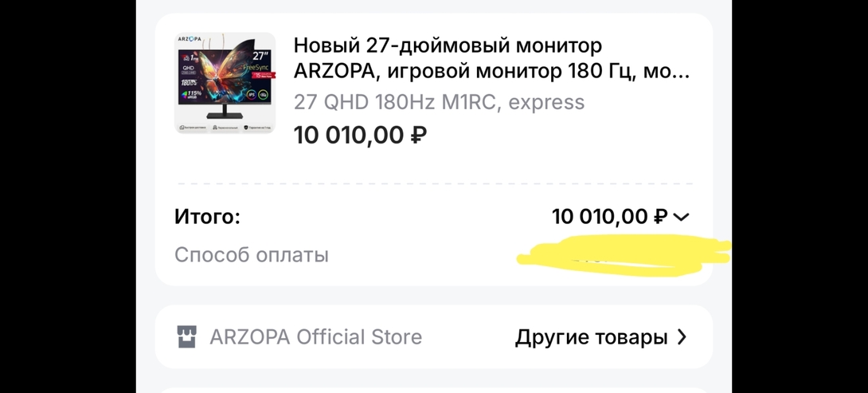This screenshot has width=868, height=393.
Task: Click the 27" size badge on thumbnail
Action: 260,56
